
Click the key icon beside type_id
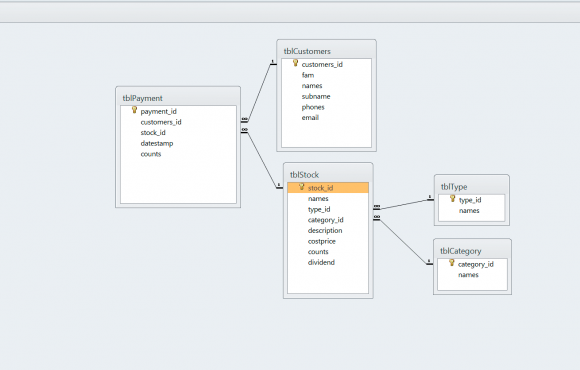pos(453,199)
